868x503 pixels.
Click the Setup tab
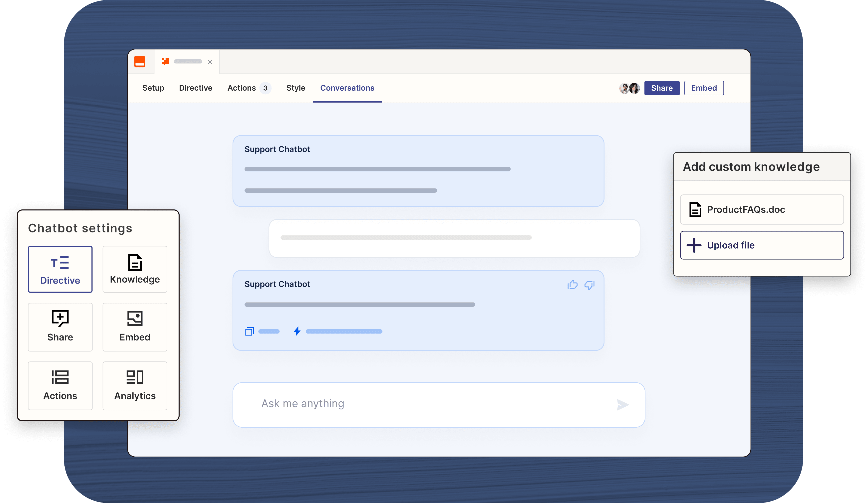pyautogui.click(x=153, y=88)
